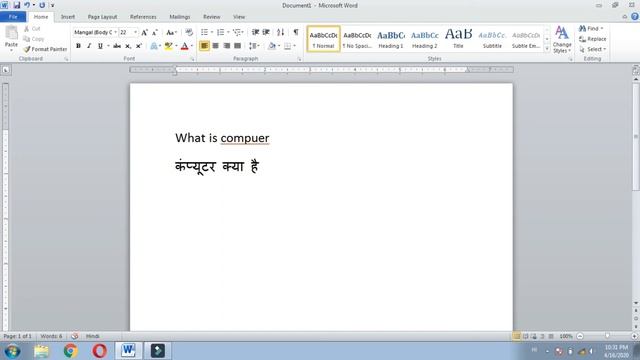This screenshot has width=640, height=360.
Task: Click the Increase Indent icon
Action: point(266,32)
